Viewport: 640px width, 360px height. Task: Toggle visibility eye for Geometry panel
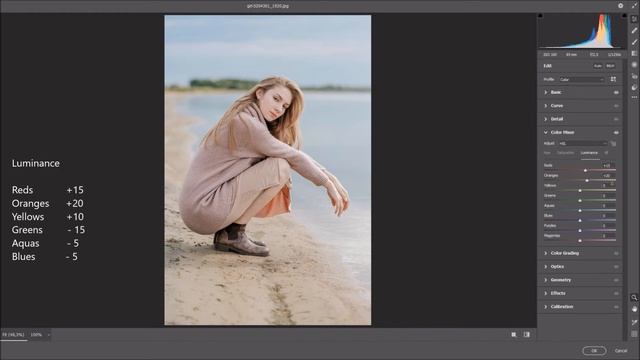click(616, 280)
